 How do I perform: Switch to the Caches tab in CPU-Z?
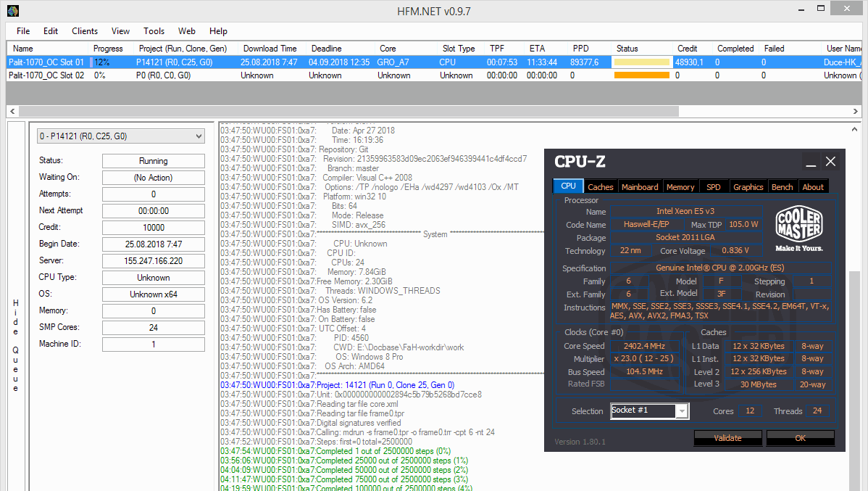click(x=601, y=187)
